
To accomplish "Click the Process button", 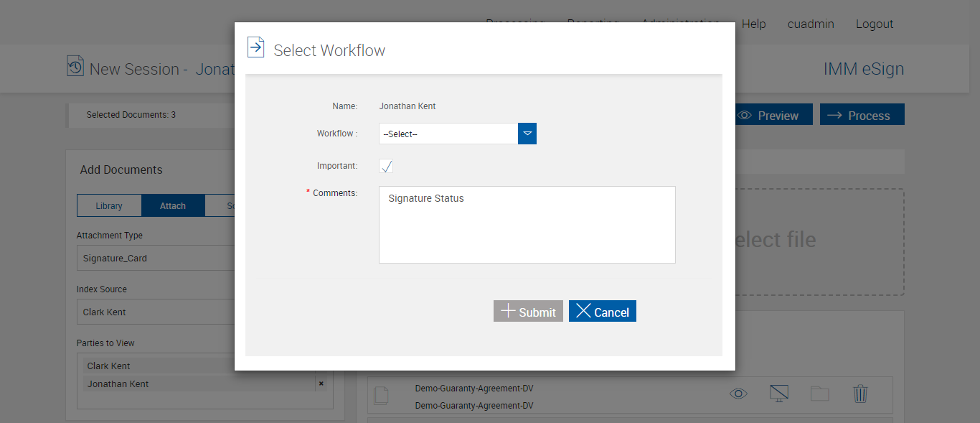I will click(x=862, y=115).
